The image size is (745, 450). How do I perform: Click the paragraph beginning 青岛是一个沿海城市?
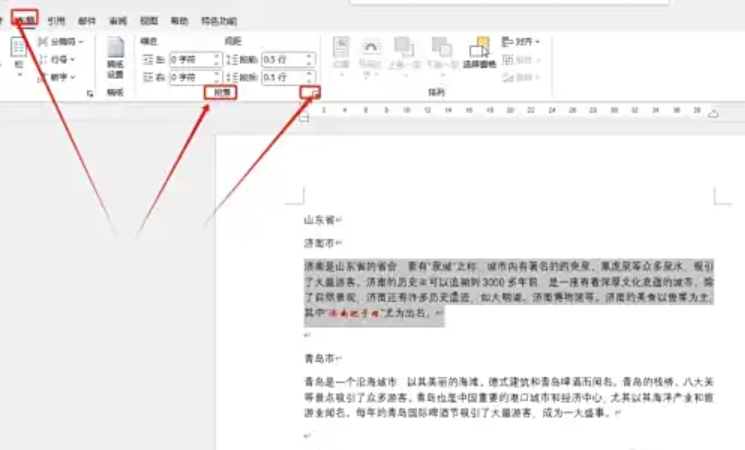[508, 397]
